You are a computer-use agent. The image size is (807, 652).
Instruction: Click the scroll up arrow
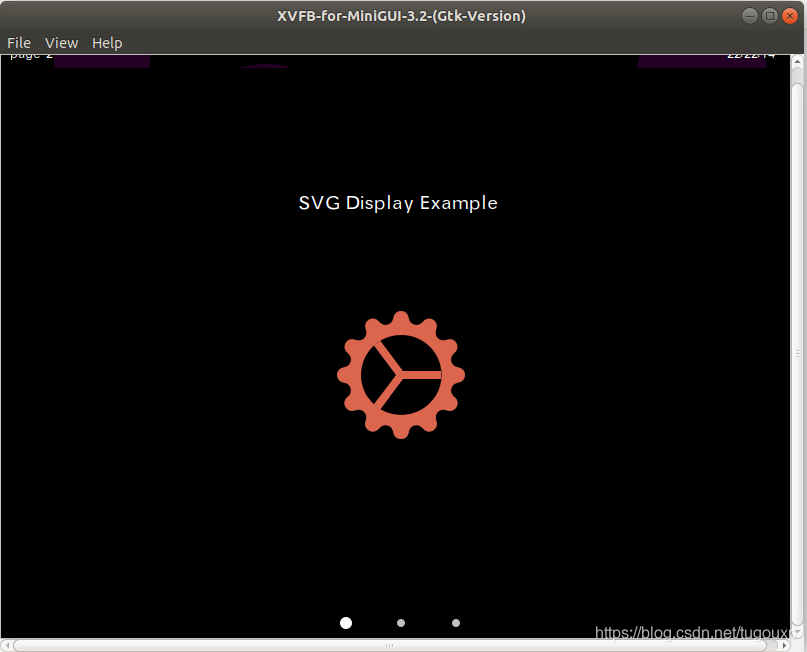click(797, 61)
